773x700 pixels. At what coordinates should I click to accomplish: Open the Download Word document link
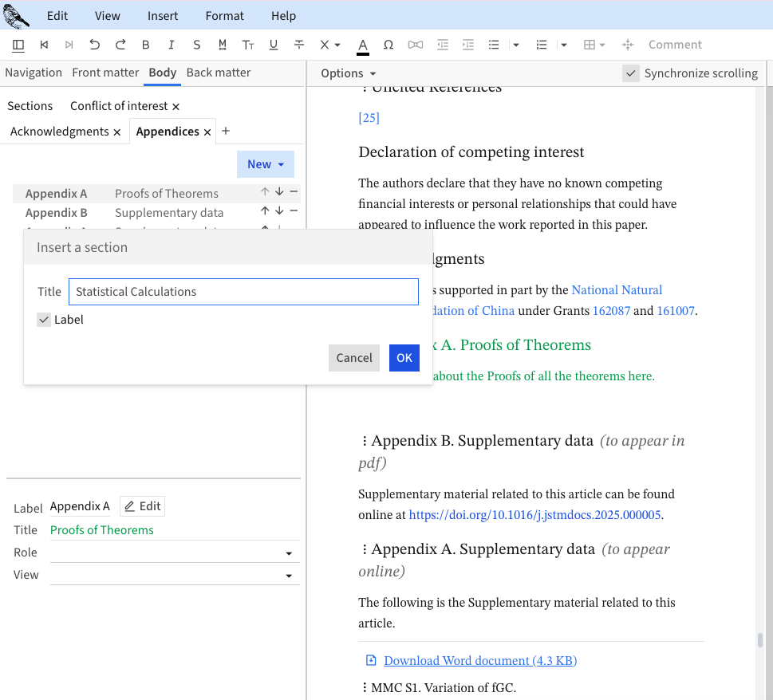[479, 660]
